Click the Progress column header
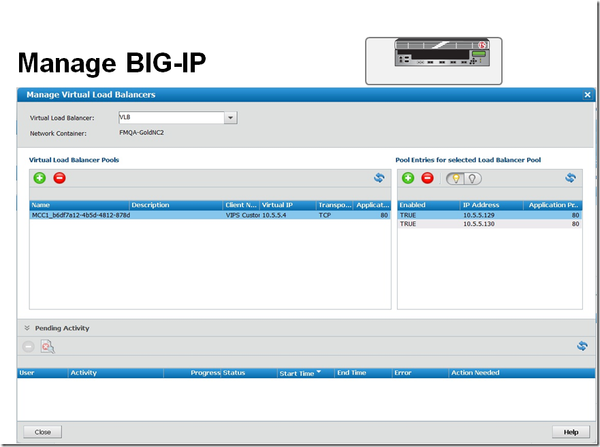The height and width of the screenshot is (447, 600). coord(192,373)
